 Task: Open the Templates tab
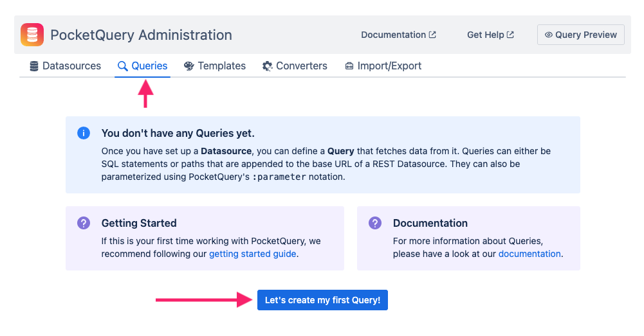[221, 66]
